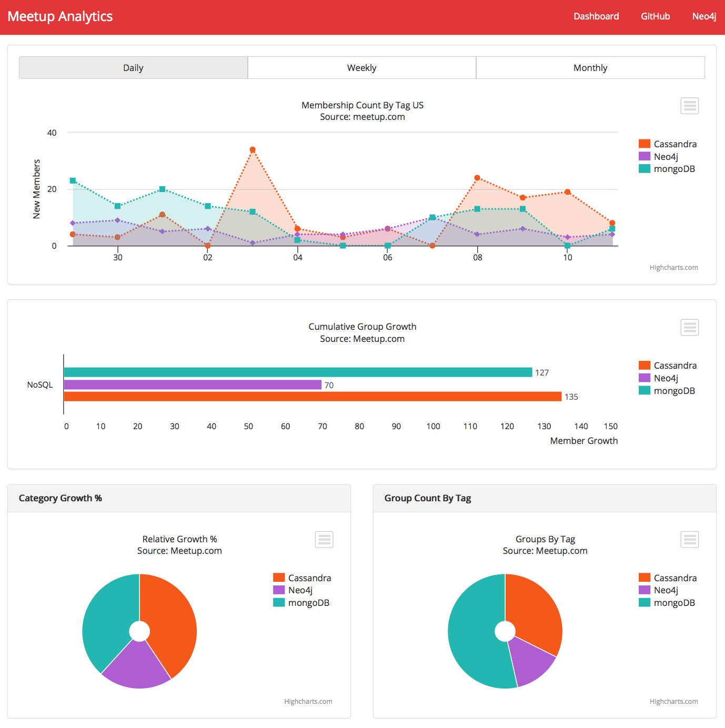The image size is (725, 728).
Task: Toggle Neo4j in Groups By Tag legend
Action: (659, 590)
